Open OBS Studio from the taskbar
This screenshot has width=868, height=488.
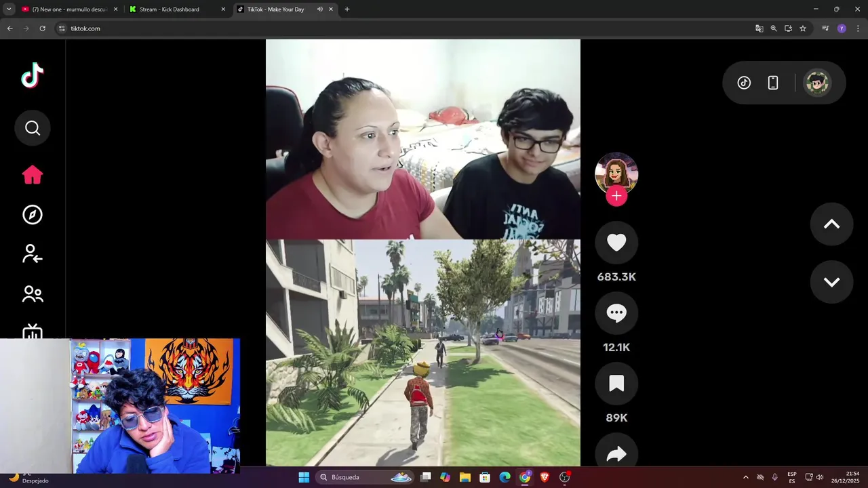[564, 477]
